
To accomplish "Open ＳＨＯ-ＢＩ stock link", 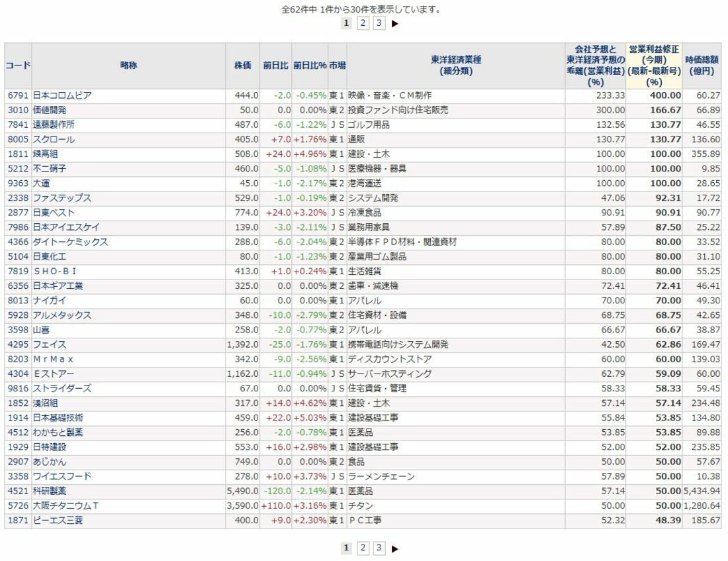I will (x=55, y=272).
